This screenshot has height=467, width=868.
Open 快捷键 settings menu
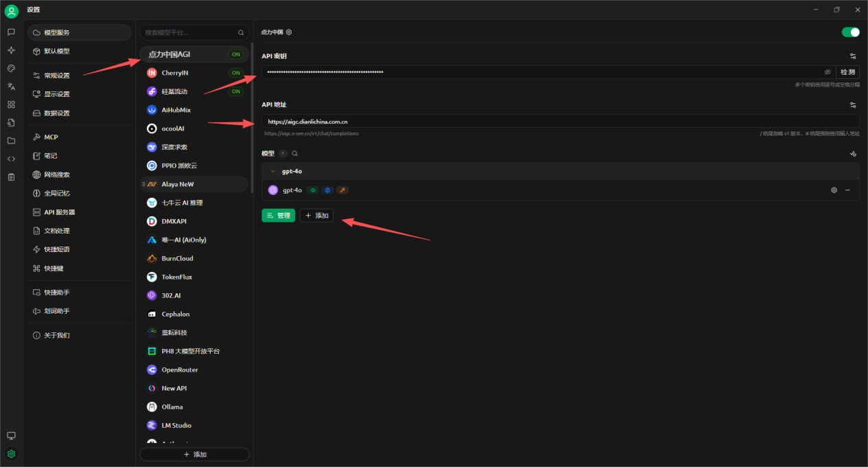[80, 269]
